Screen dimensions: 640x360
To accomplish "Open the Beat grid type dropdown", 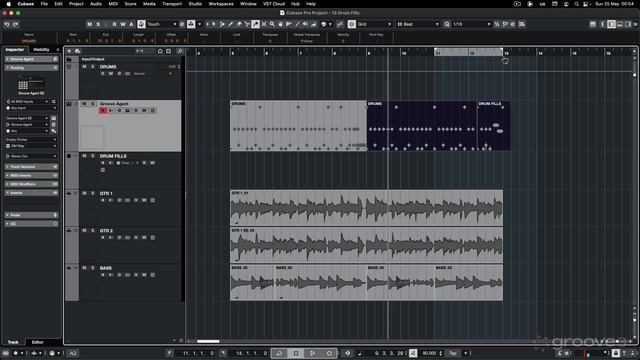I will click(x=418, y=24).
